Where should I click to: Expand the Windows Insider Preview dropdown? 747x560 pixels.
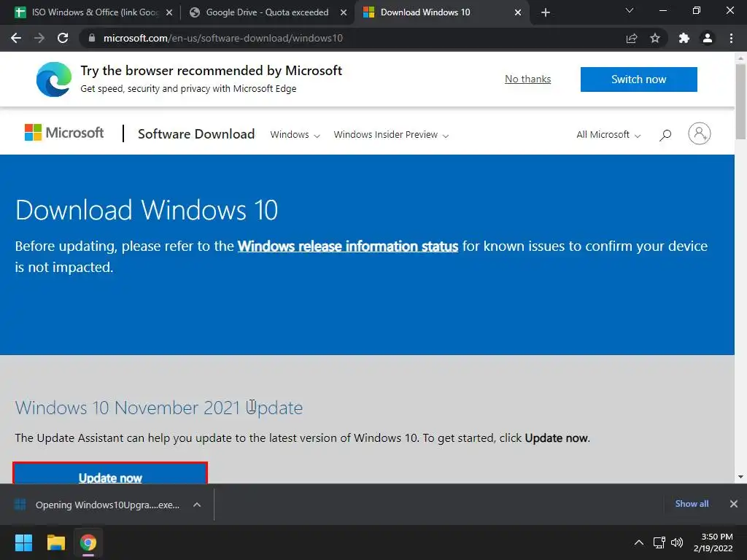[x=391, y=135]
